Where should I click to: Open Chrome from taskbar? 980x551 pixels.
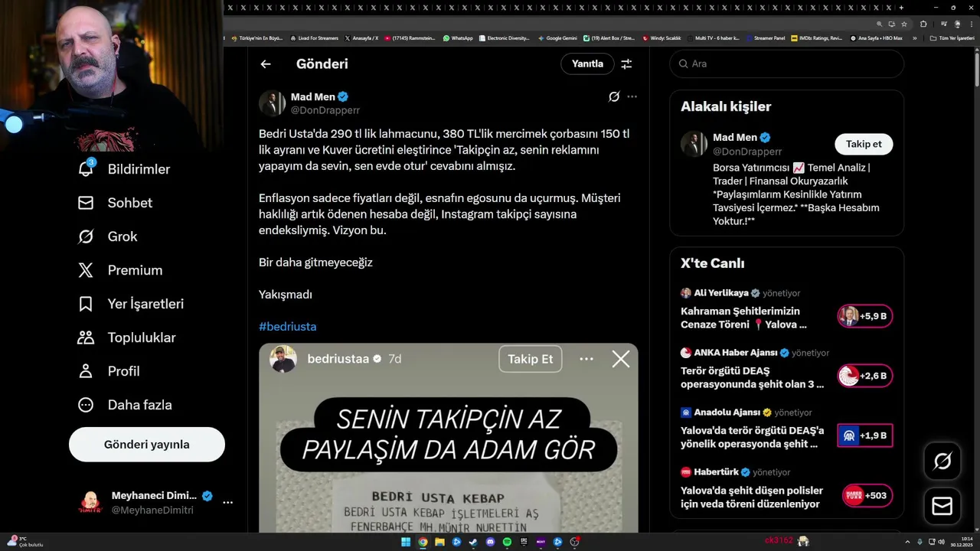click(423, 542)
